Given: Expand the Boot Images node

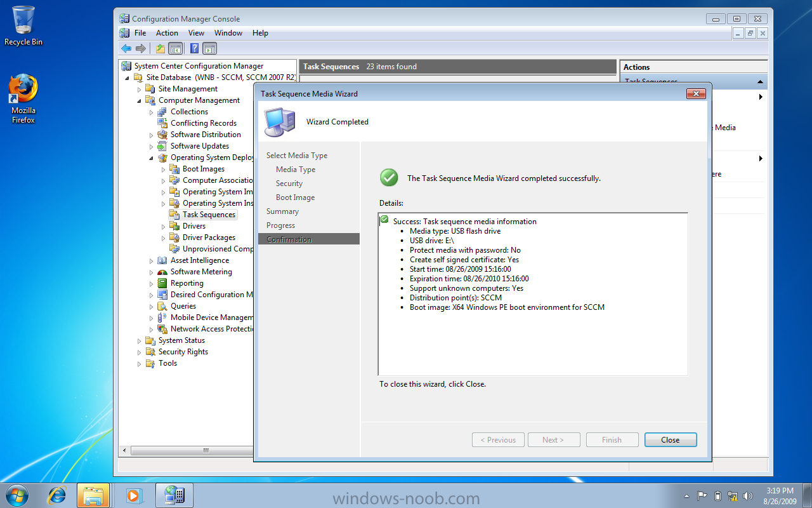Looking at the screenshot, I should (x=163, y=170).
